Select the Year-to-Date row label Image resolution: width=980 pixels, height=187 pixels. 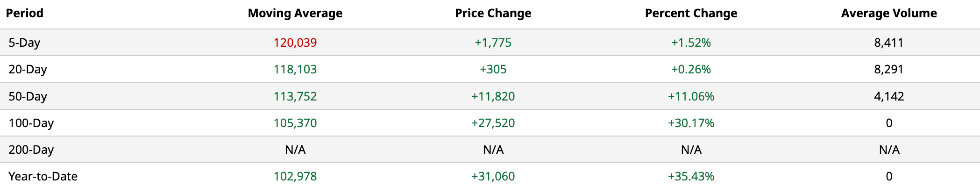[x=43, y=176]
